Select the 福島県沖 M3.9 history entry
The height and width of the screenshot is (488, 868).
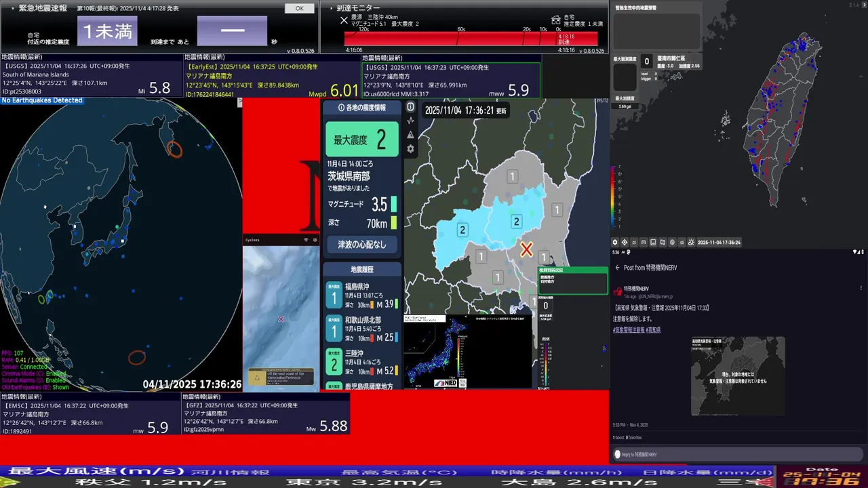click(x=361, y=296)
